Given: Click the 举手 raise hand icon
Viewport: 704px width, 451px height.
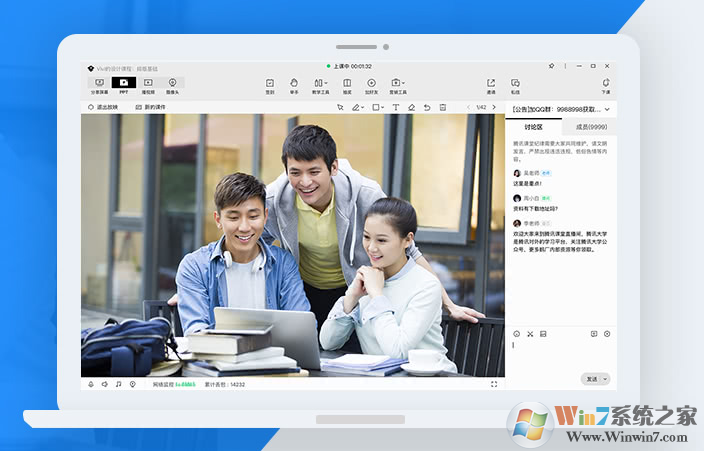Looking at the screenshot, I should click(295, 85).
